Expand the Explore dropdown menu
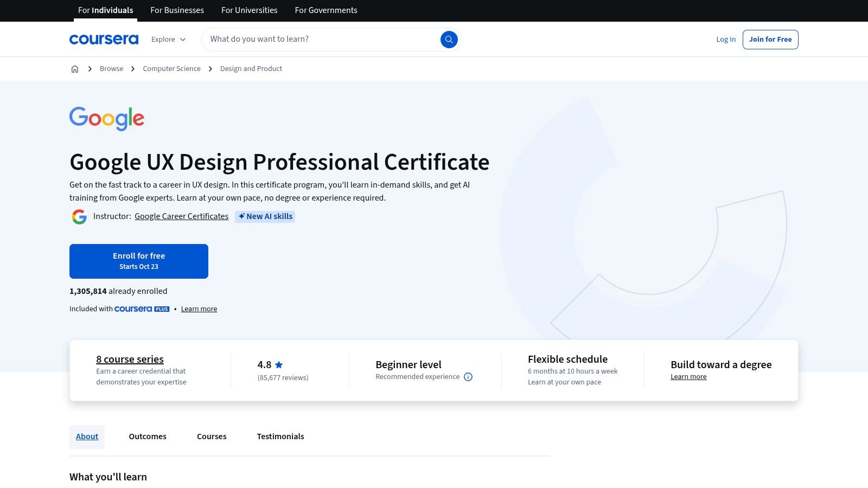Image resolution: width=868 pixels, height=488 pixels. click(168, 40)
